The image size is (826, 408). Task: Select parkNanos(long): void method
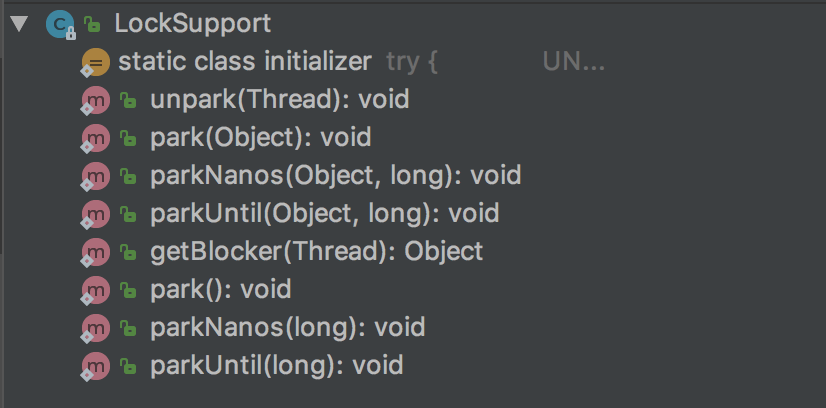(287, 328)
